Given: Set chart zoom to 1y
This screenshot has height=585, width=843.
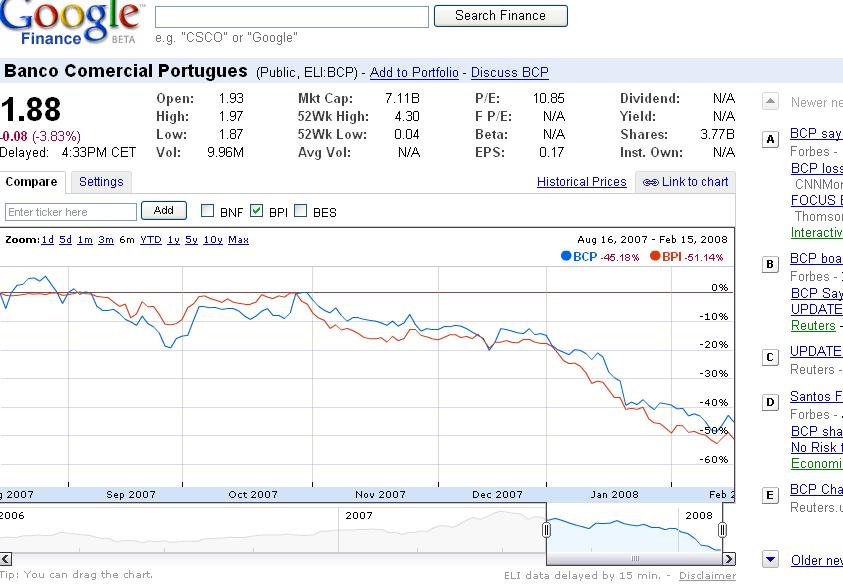Looking at the screenshot, I should coord(173,240).
